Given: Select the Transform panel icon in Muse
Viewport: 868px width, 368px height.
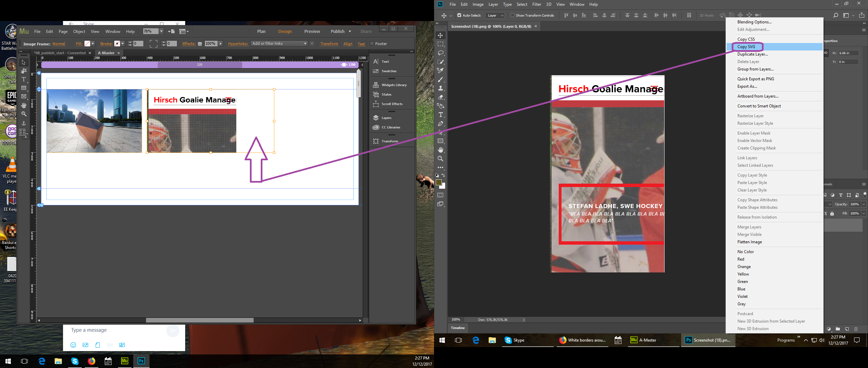Looking at the screenshot, I should pos(376,141).
